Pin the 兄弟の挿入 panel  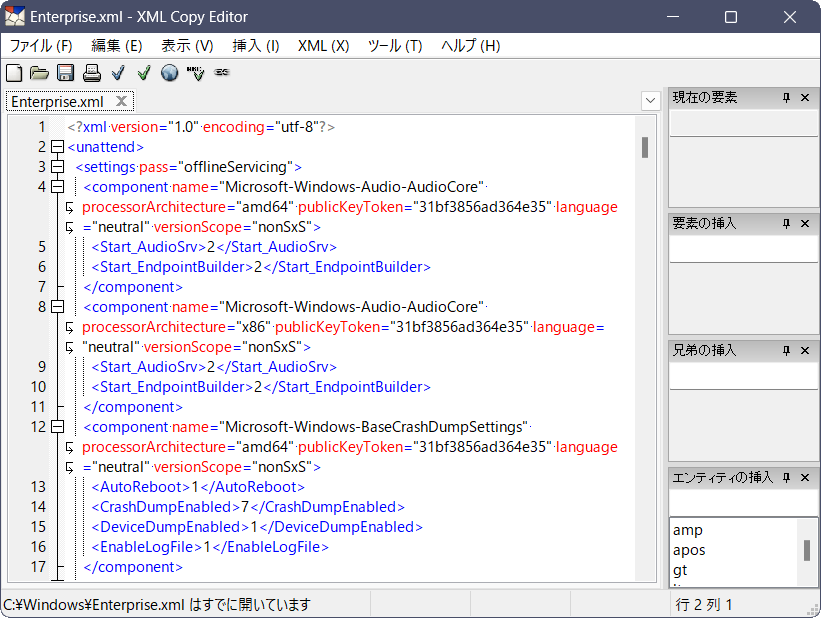[x=786, y=350]
